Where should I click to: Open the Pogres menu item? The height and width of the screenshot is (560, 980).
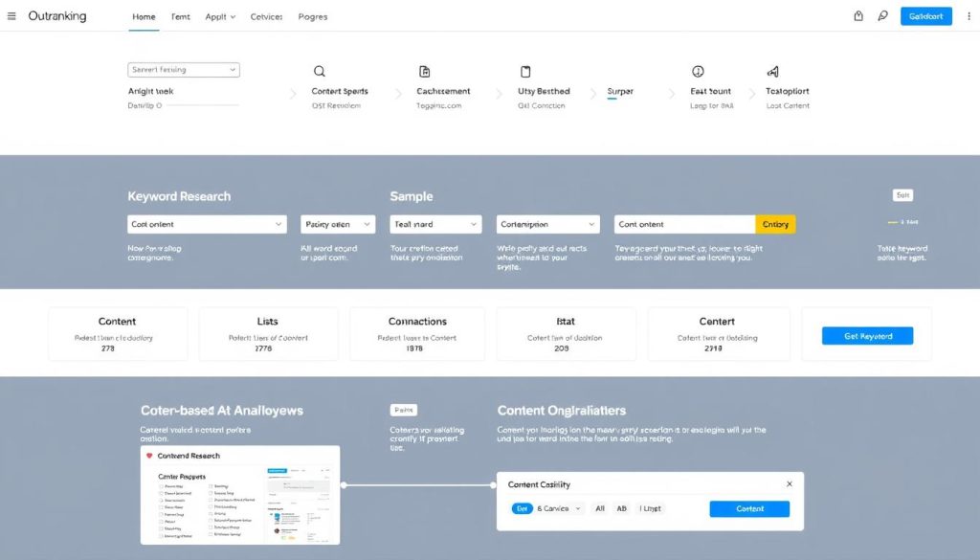coord(312,16)
